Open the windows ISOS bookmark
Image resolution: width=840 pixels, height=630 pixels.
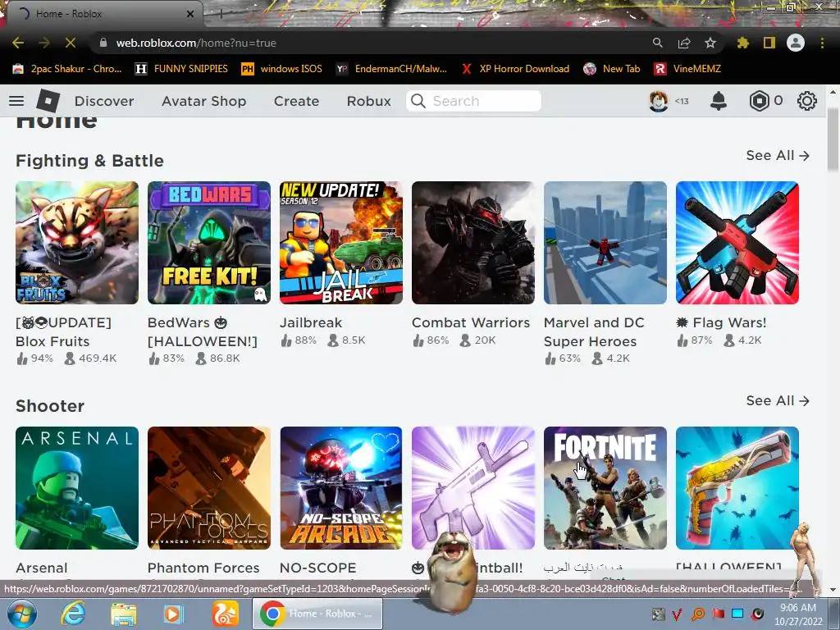282,69
